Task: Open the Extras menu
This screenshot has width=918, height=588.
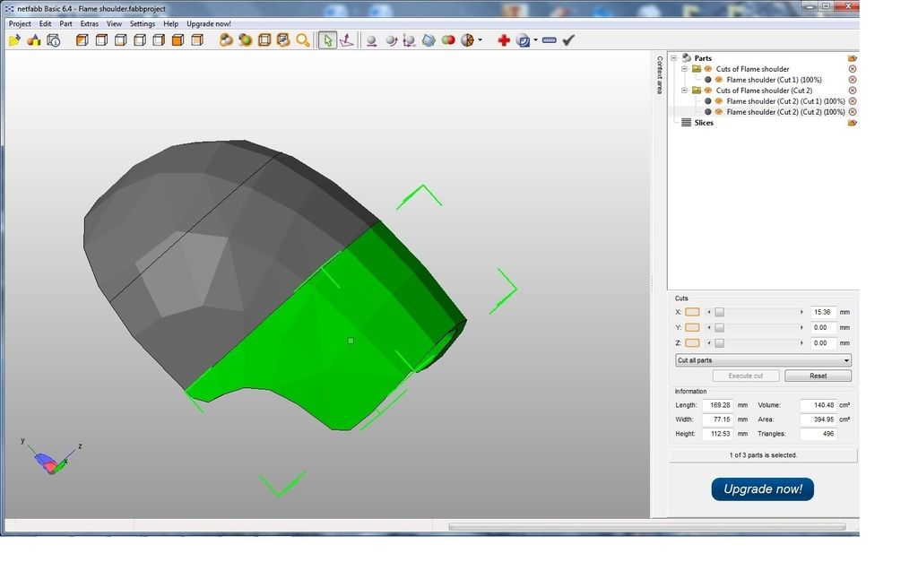Action: [90, 23]
